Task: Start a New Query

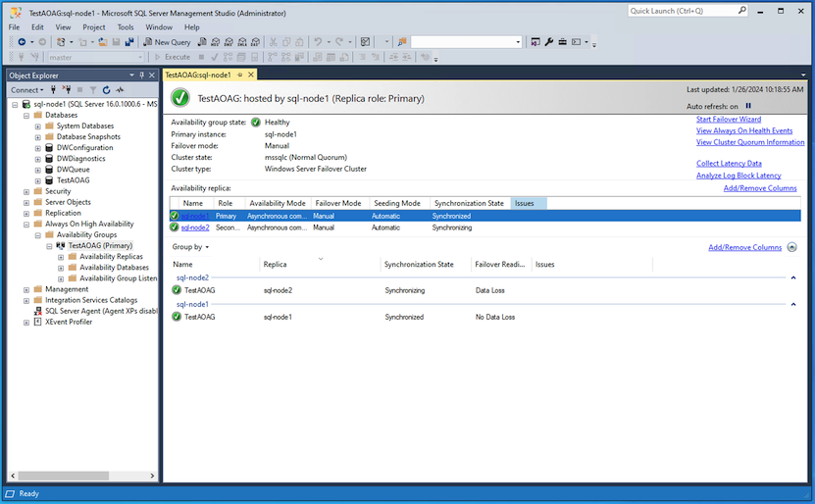Action: pyautogui.click(x=167, y=42)
